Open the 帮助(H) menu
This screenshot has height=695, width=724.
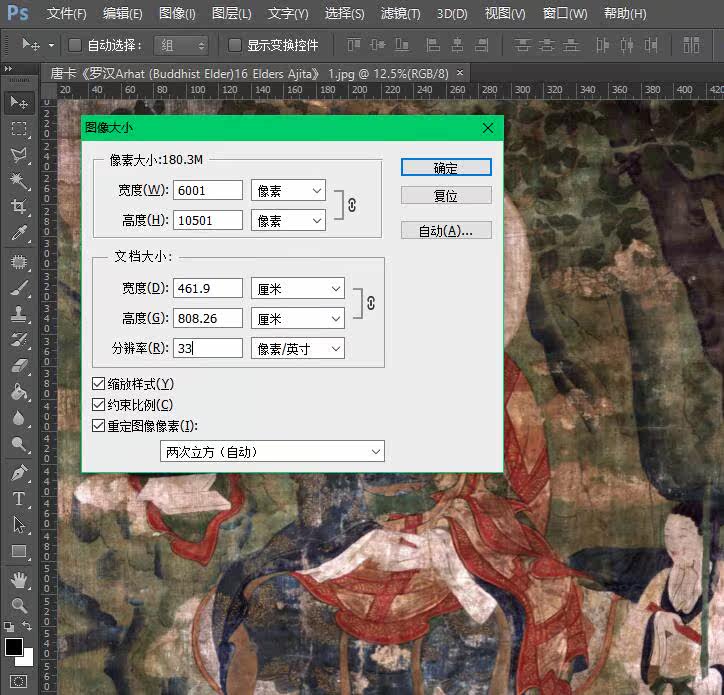pyautogui.click(x=625, y=13)
